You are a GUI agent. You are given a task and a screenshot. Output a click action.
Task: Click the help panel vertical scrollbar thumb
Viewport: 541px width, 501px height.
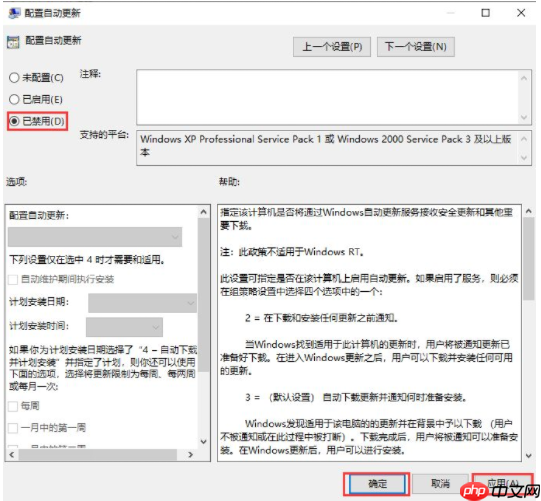(x=529, y=259)
